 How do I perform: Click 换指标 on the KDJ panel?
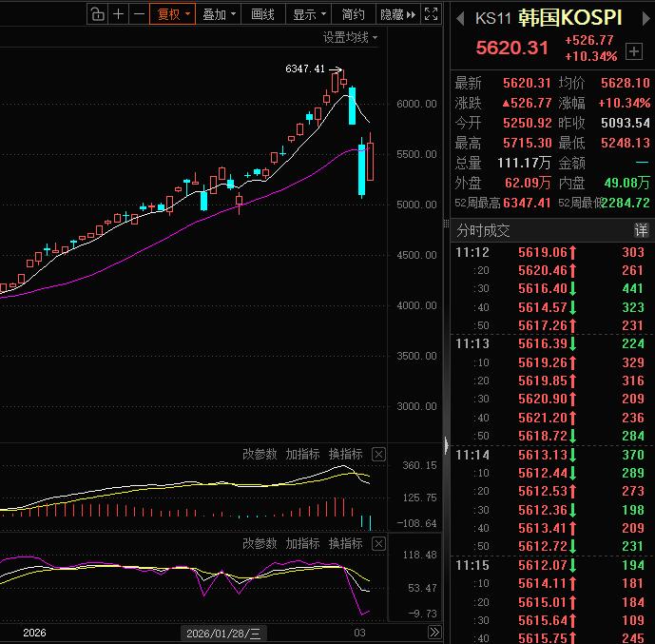coord(345,543)
